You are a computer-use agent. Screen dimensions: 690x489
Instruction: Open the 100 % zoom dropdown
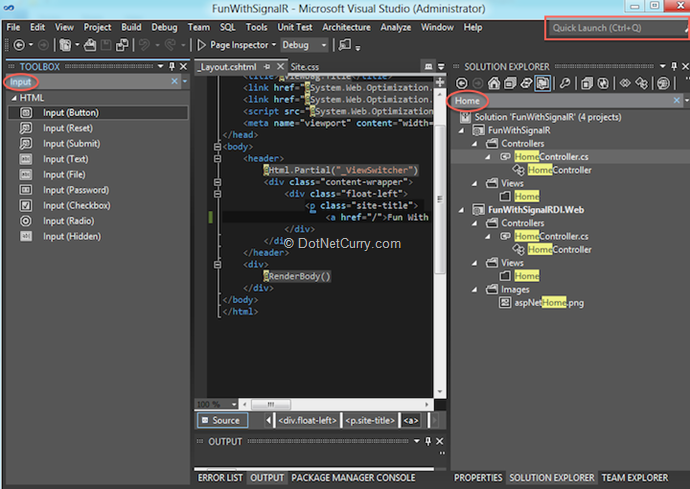[x=234, y=404]
